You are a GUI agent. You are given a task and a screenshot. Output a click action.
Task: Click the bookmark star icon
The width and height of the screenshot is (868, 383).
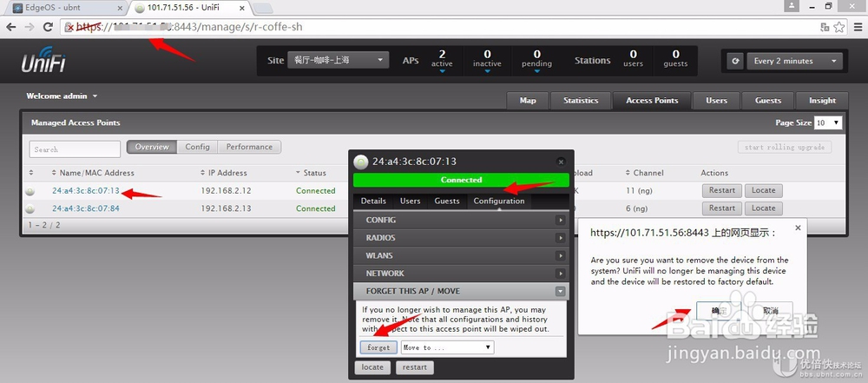839,27
